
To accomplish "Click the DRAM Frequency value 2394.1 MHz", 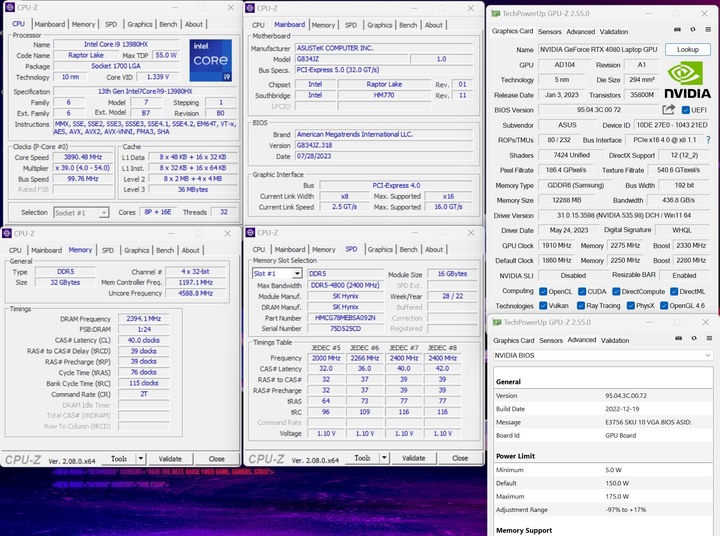I will (144, 318).
